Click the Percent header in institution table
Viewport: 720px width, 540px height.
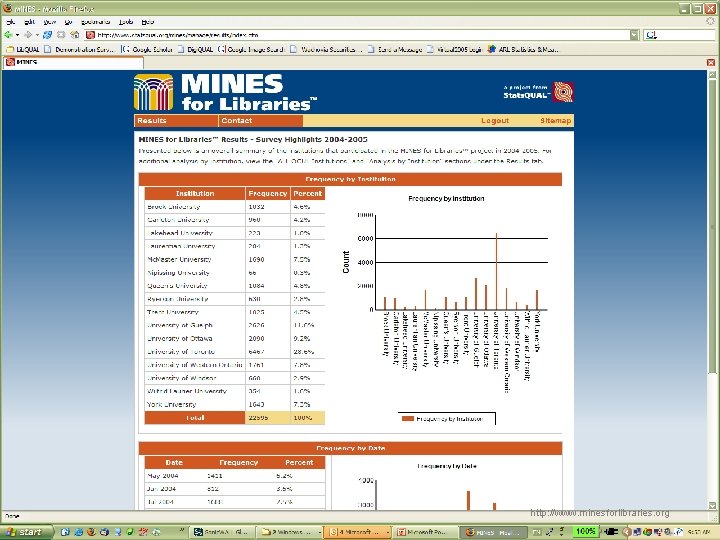pos(308,194)
